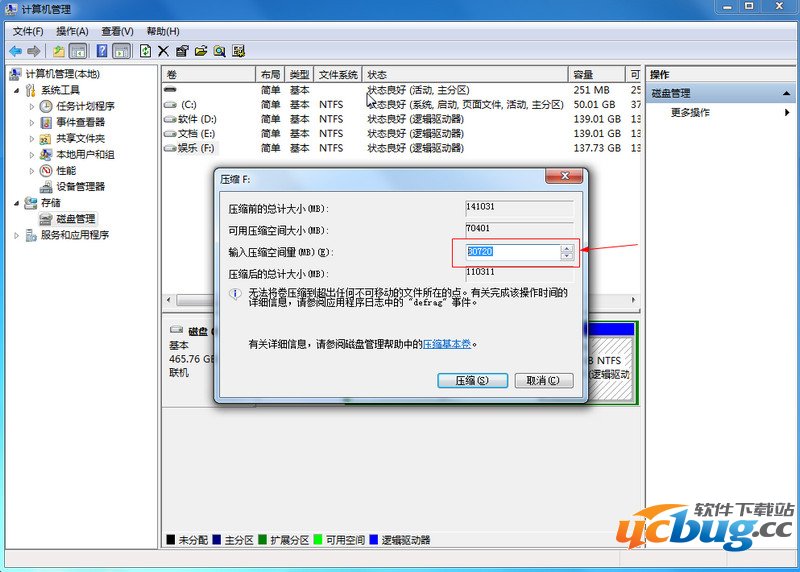Click the black X delete toolbar icon
The image size is (800, 572).
click(164, 50)
